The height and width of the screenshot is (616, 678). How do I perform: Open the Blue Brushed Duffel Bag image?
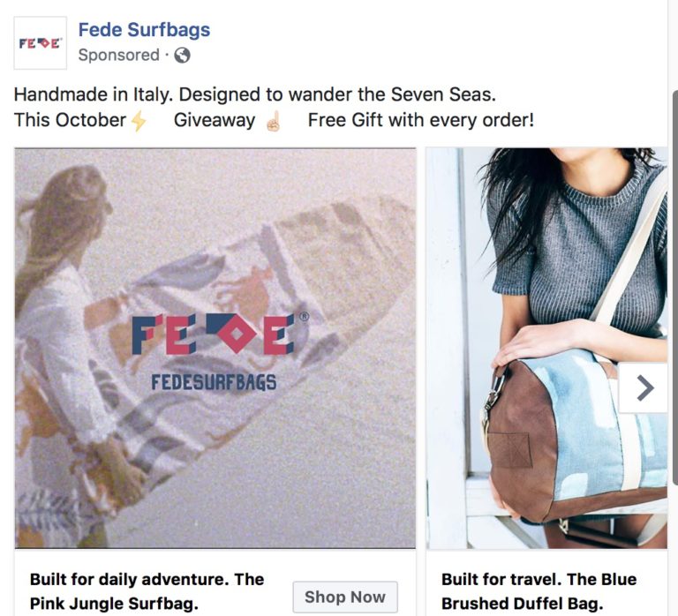[x=547, y=348]
